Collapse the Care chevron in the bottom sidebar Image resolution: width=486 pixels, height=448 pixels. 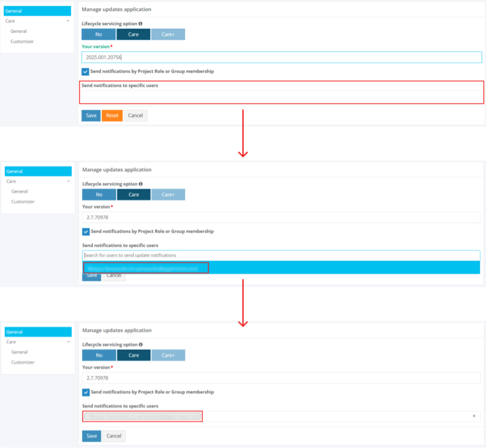(x=68, y=342)
